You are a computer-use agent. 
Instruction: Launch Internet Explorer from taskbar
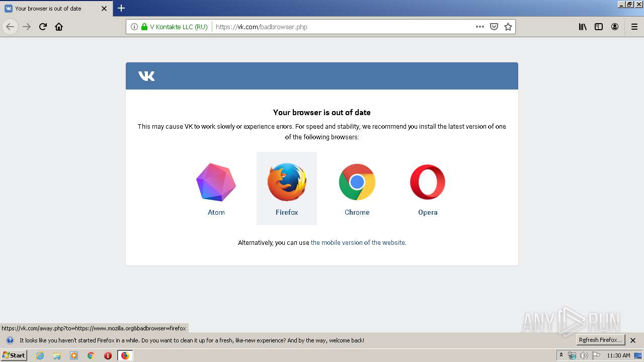point(40,355)
